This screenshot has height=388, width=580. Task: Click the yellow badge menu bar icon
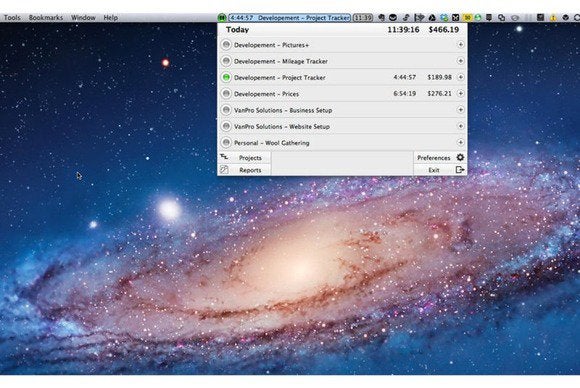coord(468,17)
